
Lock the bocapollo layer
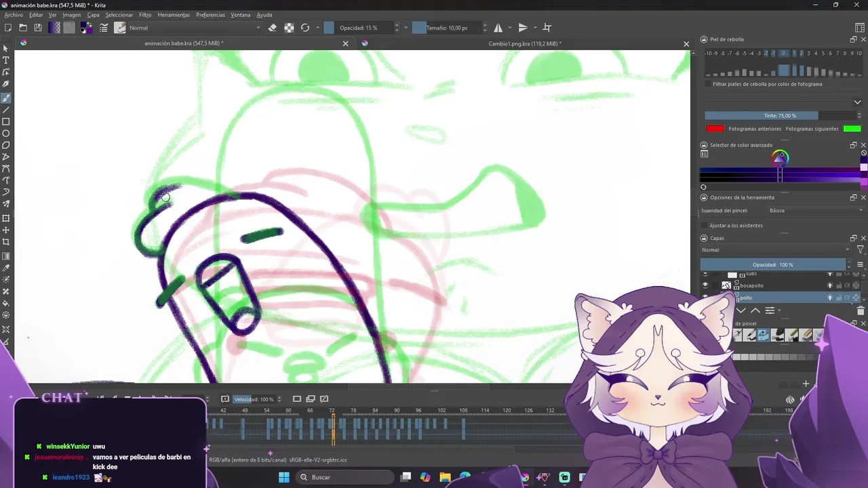pos(838,285)
